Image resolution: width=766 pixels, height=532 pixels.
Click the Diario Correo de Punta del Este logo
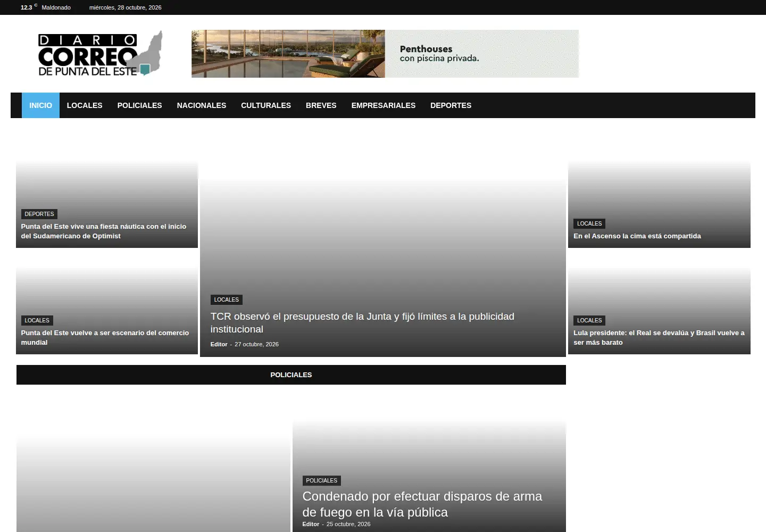coord(100,54)
